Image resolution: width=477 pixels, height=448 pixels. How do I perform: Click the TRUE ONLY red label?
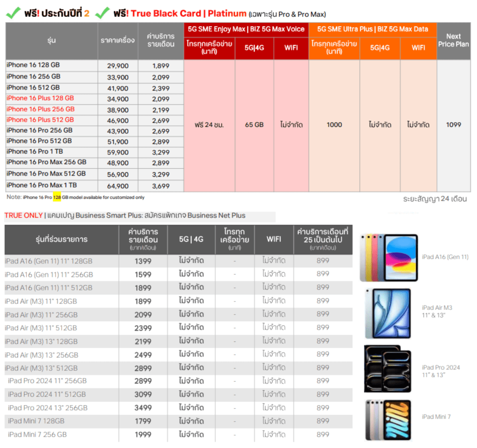click(x=23, y=215)
